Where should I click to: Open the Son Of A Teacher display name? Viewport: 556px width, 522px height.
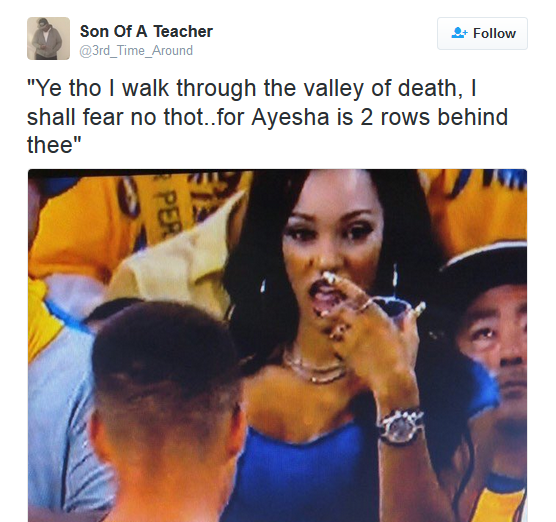[x=146, y=31]
